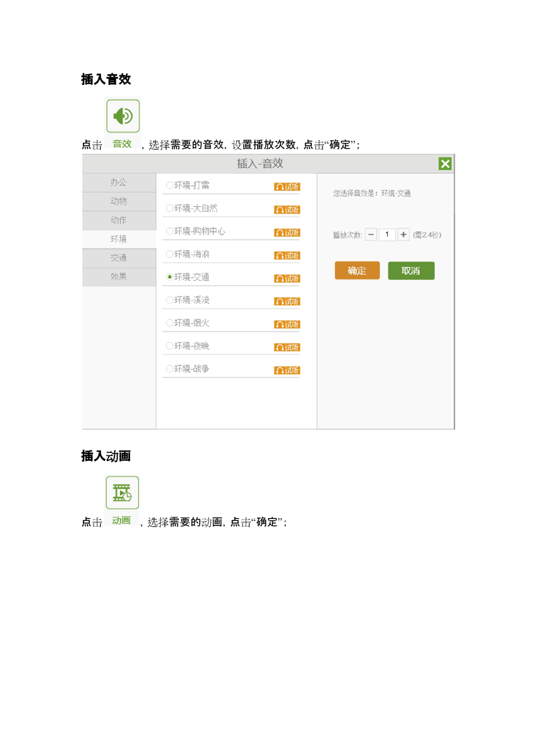Click the orange 确定 button
The height and width of the screenshot is (756, 534).
(x=357, y=271)
